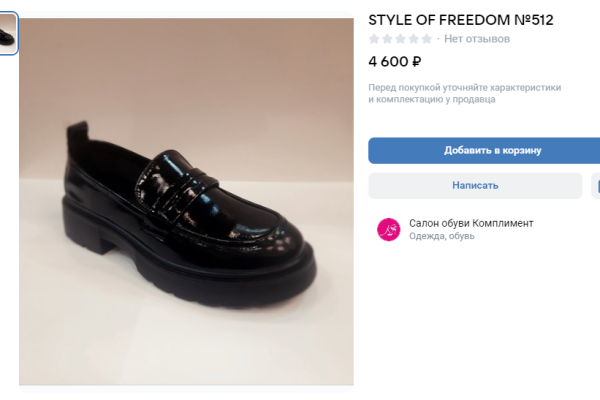
Task: Open the pink Салон обуви Комплимент logo
Action: coord(388,229)
